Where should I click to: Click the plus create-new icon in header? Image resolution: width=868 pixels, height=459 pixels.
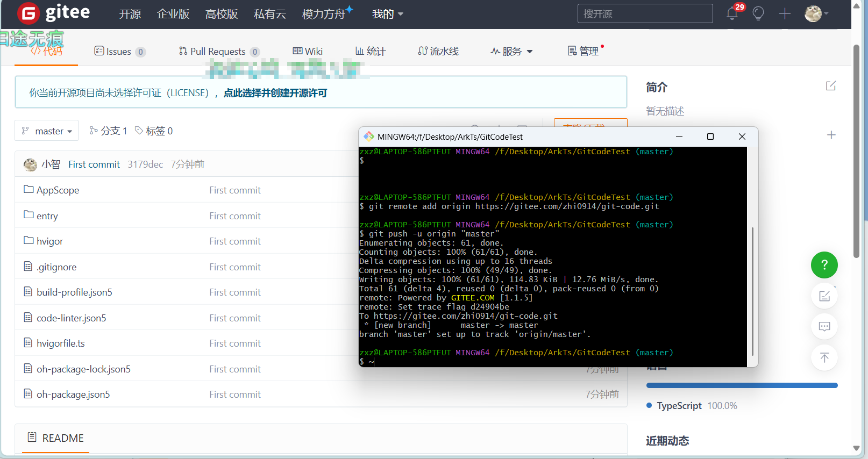click(x=785, y=13)
